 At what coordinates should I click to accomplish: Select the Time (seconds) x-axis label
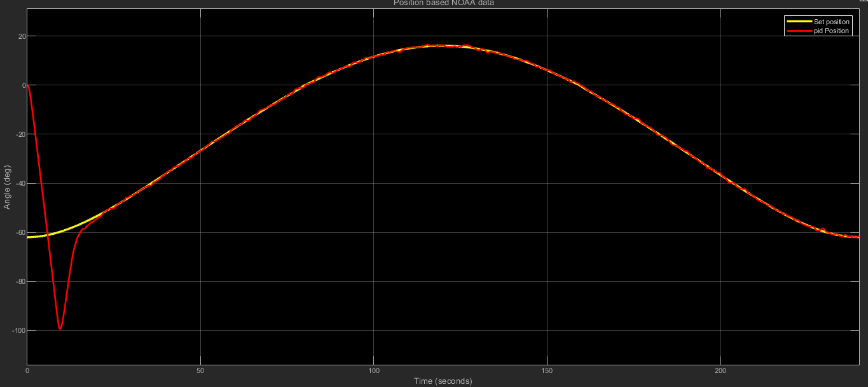(443, 381)
